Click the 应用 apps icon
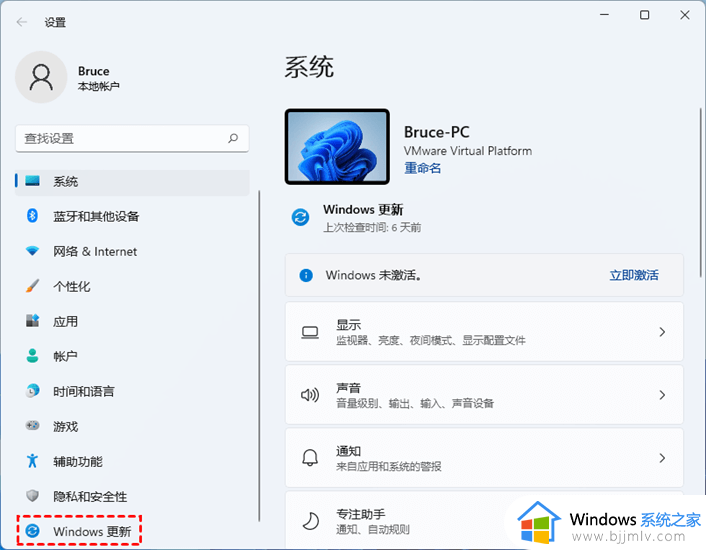Viewport: 706px width, 550px height. click(x=32, y=321)
